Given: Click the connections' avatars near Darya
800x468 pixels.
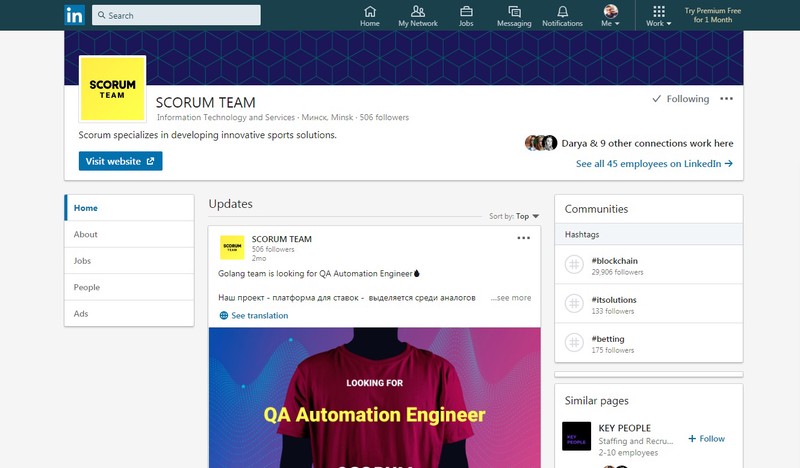Looking at the screenshot, I should tap(541, 143).
